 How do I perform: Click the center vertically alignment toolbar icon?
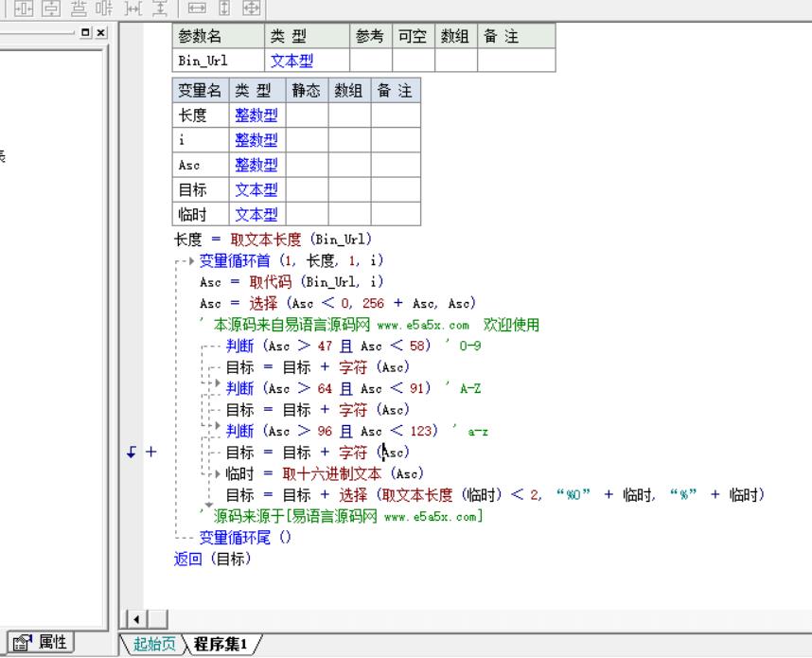tap(51, 8)
